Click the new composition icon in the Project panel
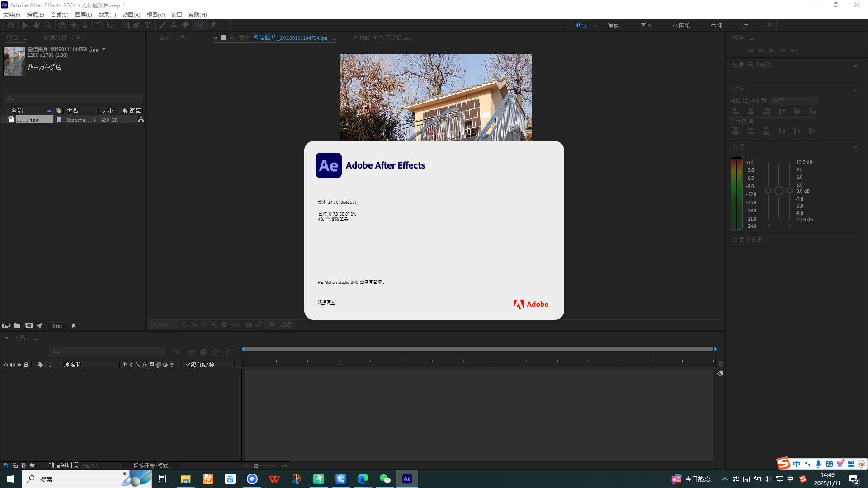Screen dimensions: 868x488 click(x=28, y=326)
